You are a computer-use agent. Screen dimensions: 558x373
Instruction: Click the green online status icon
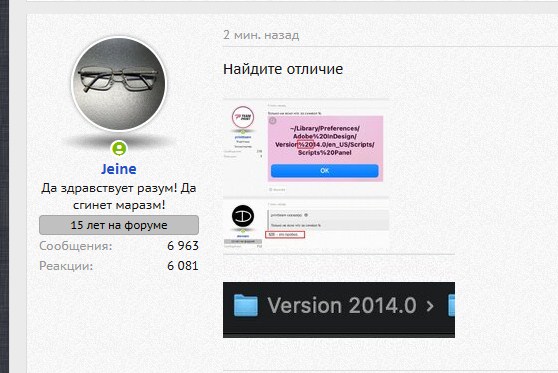119,148
